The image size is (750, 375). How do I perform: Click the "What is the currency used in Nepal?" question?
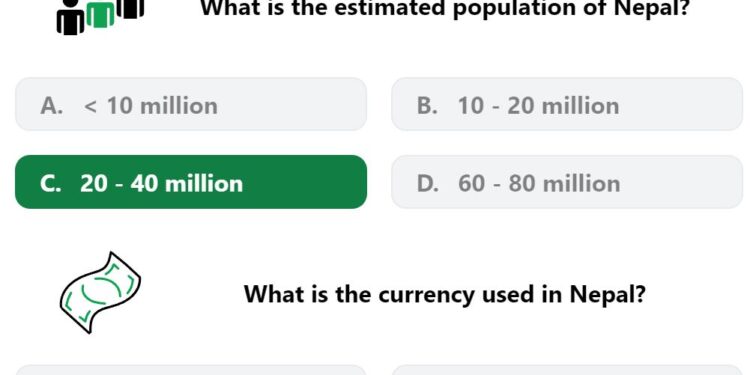click(x=445, y=294)
